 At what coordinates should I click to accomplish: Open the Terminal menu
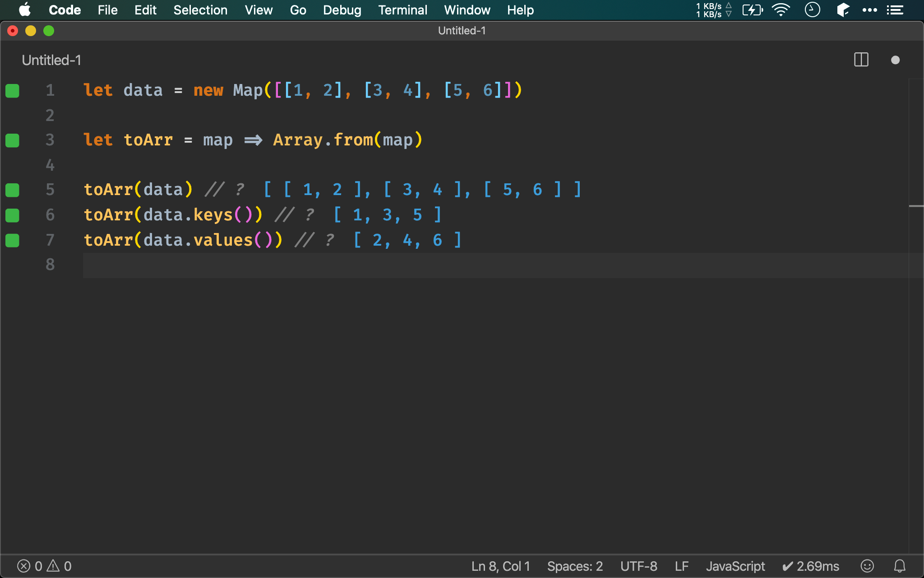pyautogui.click(x=402, y=10)
